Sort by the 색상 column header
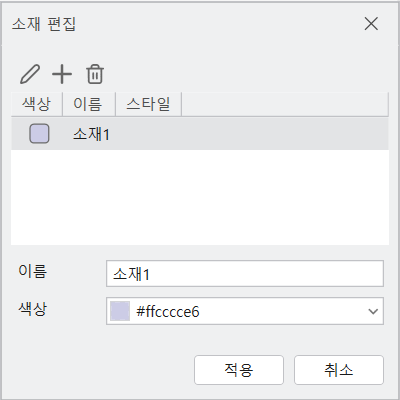 coord(37,104)
